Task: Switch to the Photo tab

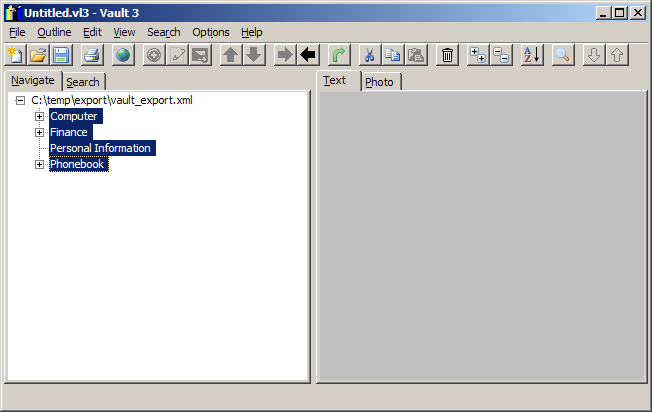Action: coord(379,82)
